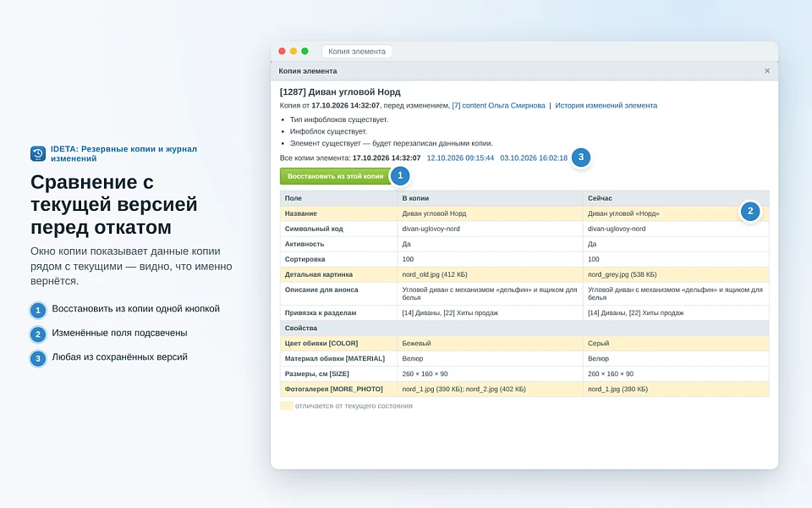The image size is (812, 508).
Task: Click the nord_1.jpg; nord_2.jpg copy gallery cell
Action: [x=490, y=389]
